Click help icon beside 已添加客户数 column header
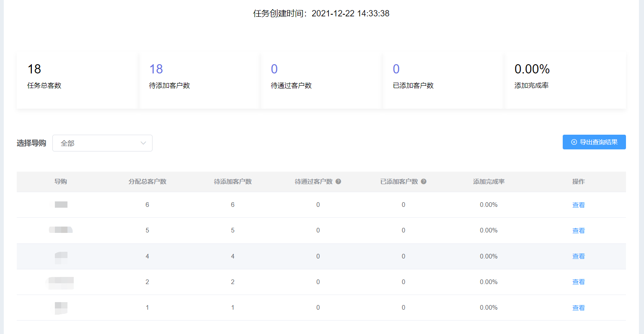 (424, 182)
